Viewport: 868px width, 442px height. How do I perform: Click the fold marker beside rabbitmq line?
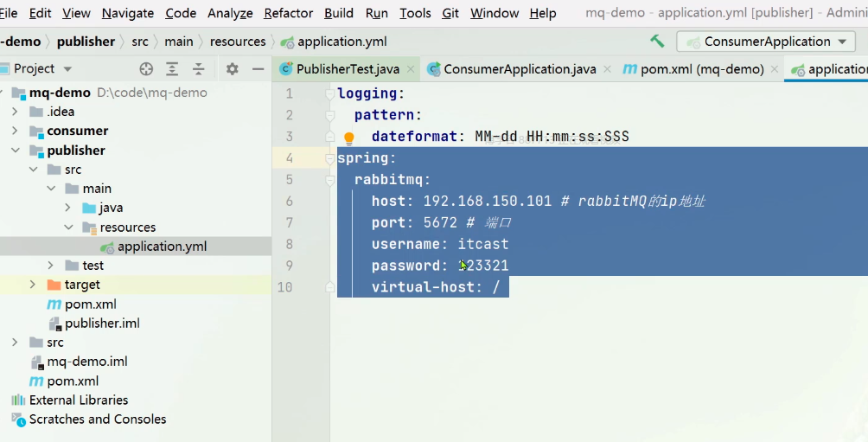(330, 180)
